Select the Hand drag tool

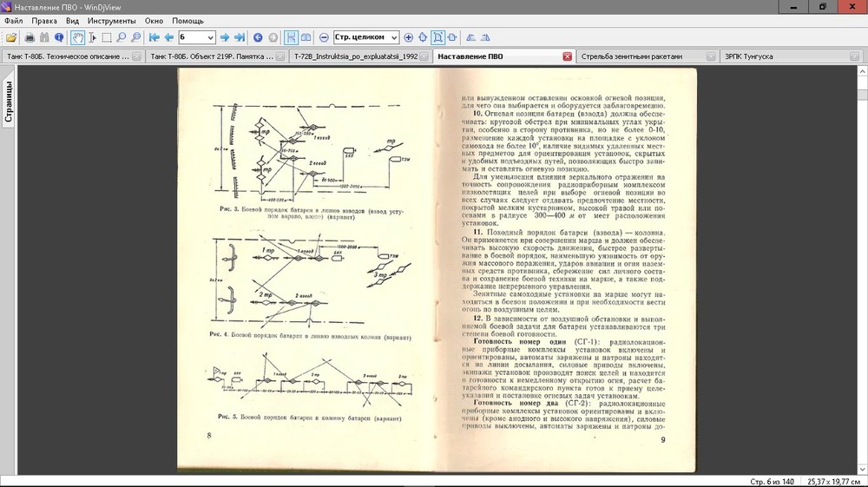(x=77, y=37)
